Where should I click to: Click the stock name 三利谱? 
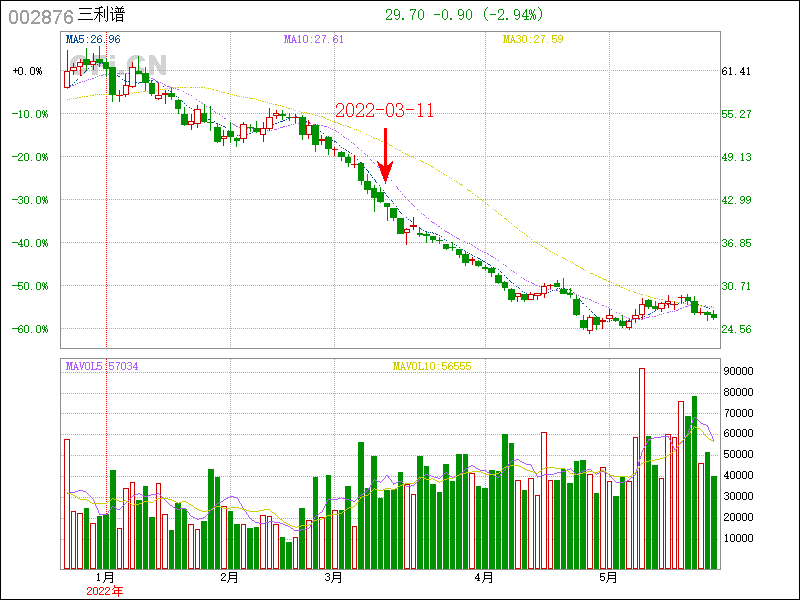coord(101,15)
